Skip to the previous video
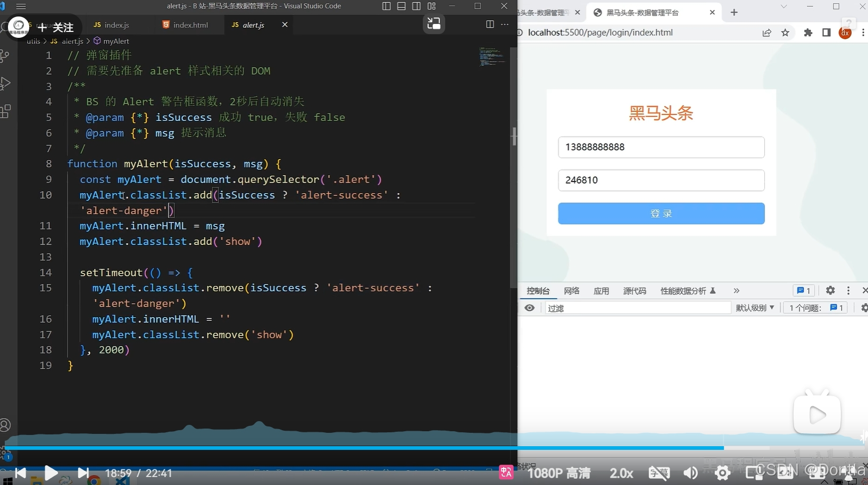 (21, 473)
